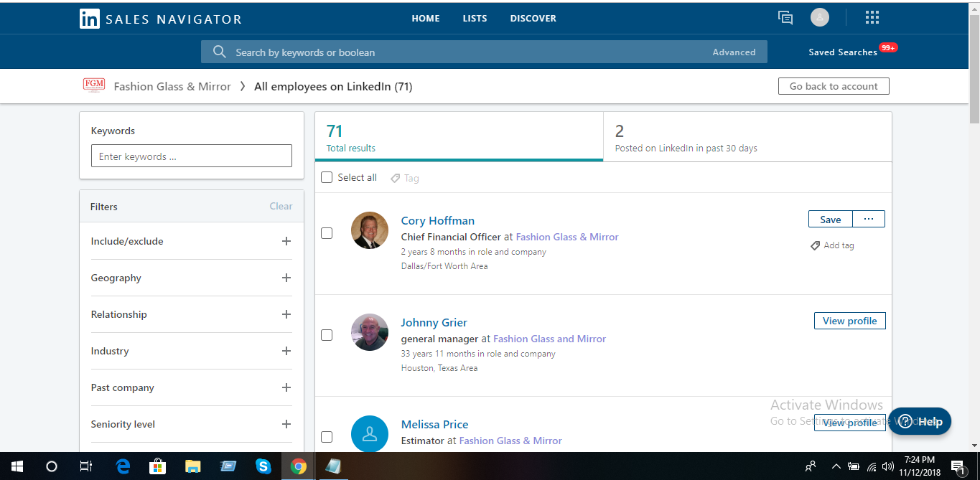Open the Help button
Image resolution: width=980 pixels, height=480 pixels.
(921, 421)
